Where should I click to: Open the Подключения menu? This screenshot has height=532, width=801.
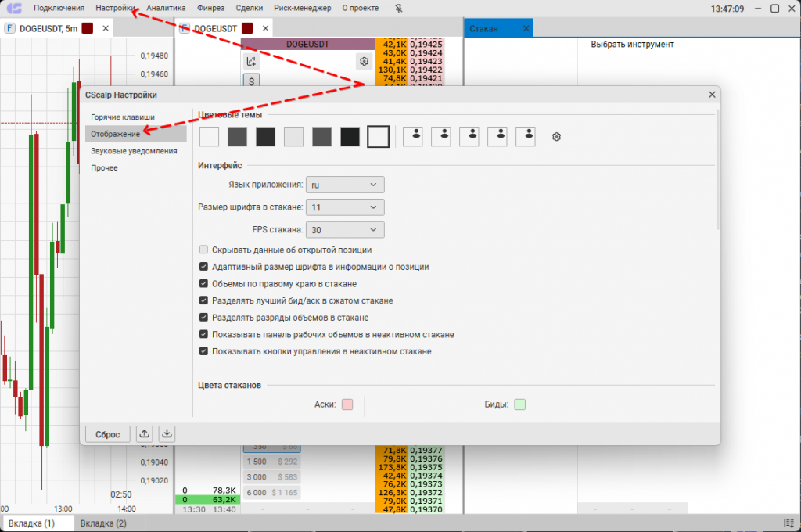[x=59, y=8]
